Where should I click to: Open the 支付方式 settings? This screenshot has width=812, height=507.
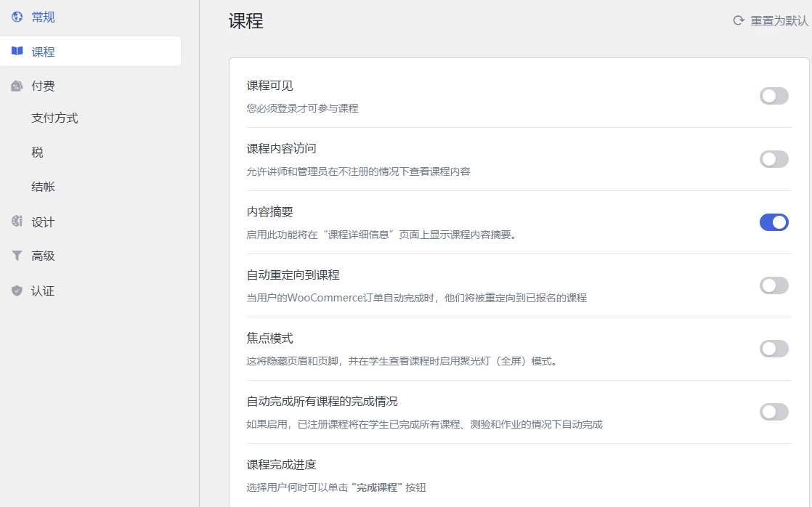click(x=53, y=118)
